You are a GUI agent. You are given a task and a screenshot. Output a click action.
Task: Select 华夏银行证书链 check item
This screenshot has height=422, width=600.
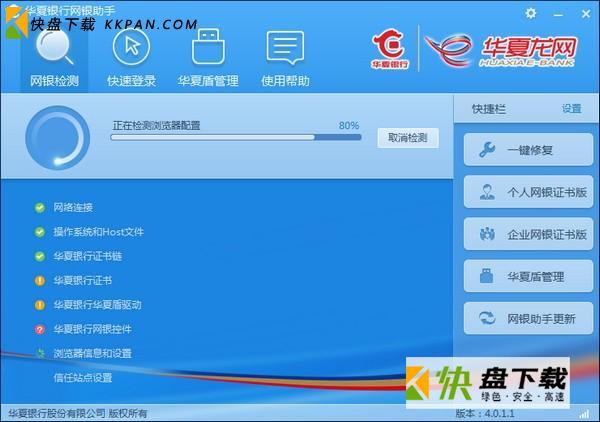click(x=88, y=256)
